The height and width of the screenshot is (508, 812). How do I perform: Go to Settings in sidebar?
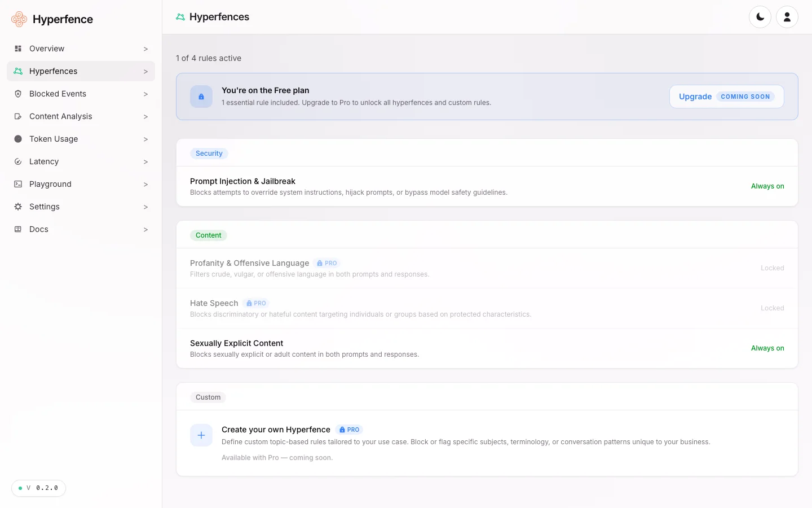point(81,207)
